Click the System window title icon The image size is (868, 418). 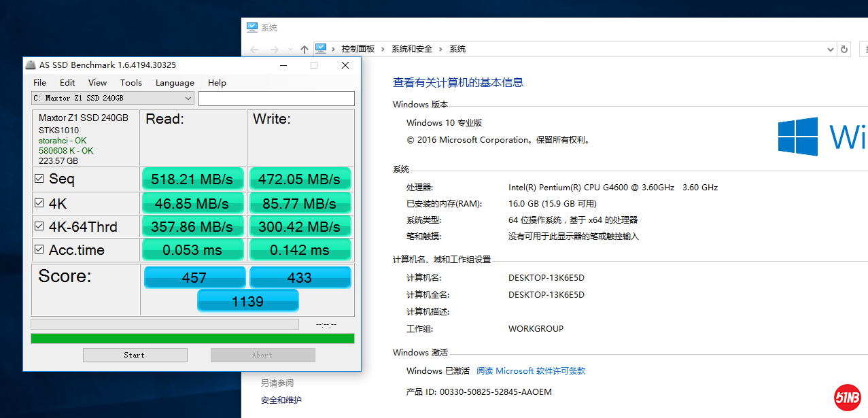[x=252, y=28]
